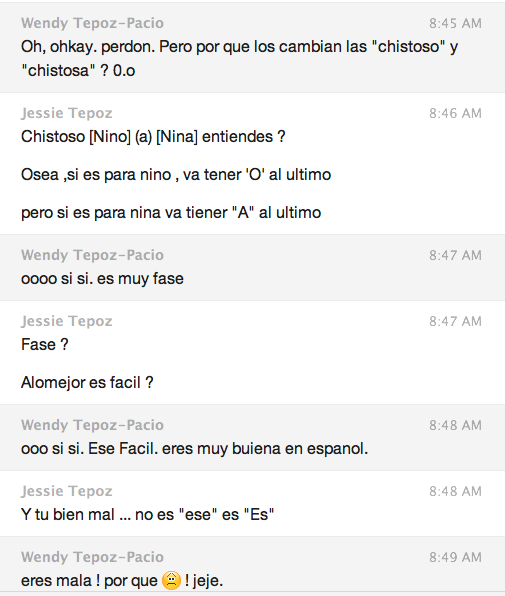Click Jessie Tepoz name at 8:47 AM
This screenshot has width=505, height=596.
point(67,321)
